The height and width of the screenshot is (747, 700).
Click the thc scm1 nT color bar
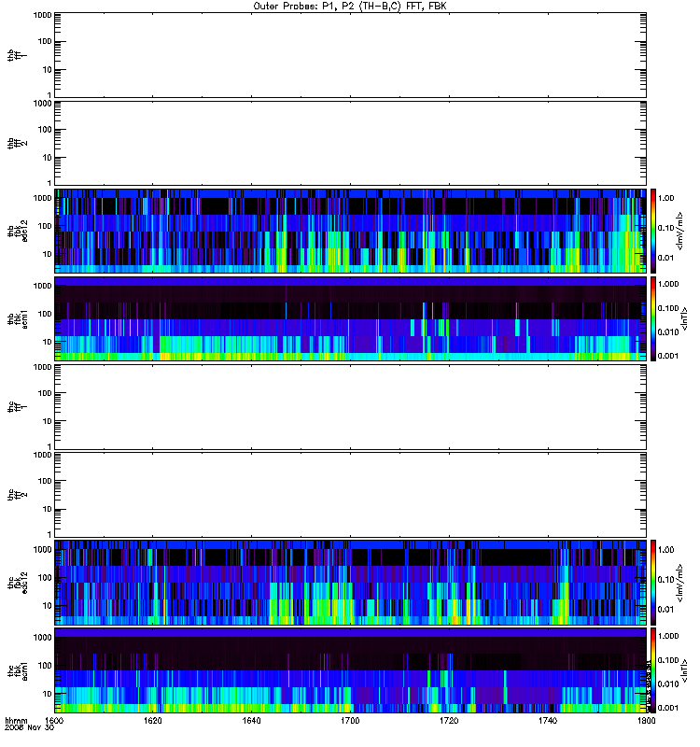click(653, 670)
